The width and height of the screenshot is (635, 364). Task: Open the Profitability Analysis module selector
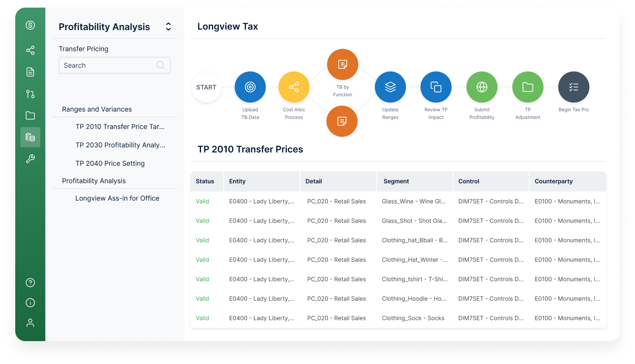(x=168, y=26)
